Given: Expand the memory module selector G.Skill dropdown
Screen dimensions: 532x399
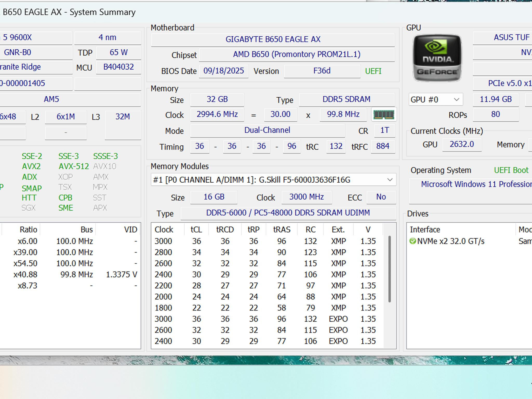Looking at the screenshot, I should [273, 180].
